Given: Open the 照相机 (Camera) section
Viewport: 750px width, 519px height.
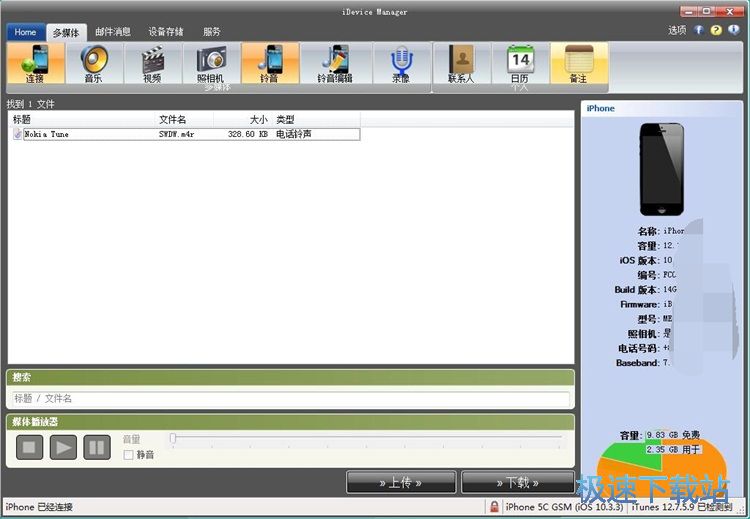Looking at the screenshot, I should click(x=211, y=64).
